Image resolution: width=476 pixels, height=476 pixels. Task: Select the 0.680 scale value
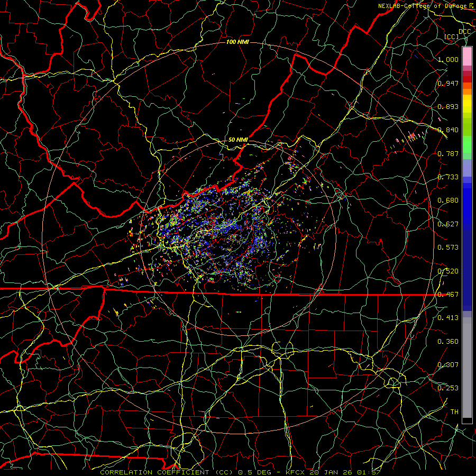point(448,200)
